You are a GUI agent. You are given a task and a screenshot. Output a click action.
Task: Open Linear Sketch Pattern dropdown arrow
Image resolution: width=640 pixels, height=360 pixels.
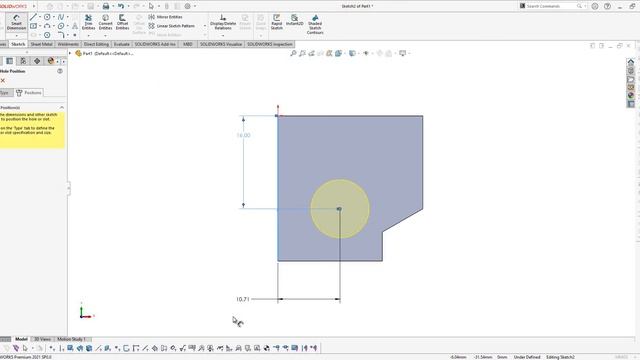tap(205, 26)
